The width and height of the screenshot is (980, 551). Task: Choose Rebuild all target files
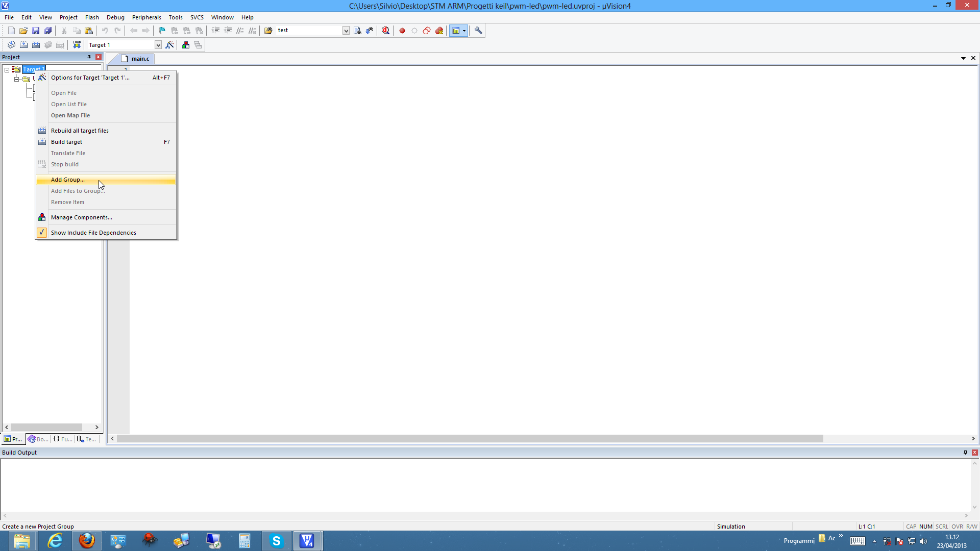pyautogui.click(x=80, y=131)
